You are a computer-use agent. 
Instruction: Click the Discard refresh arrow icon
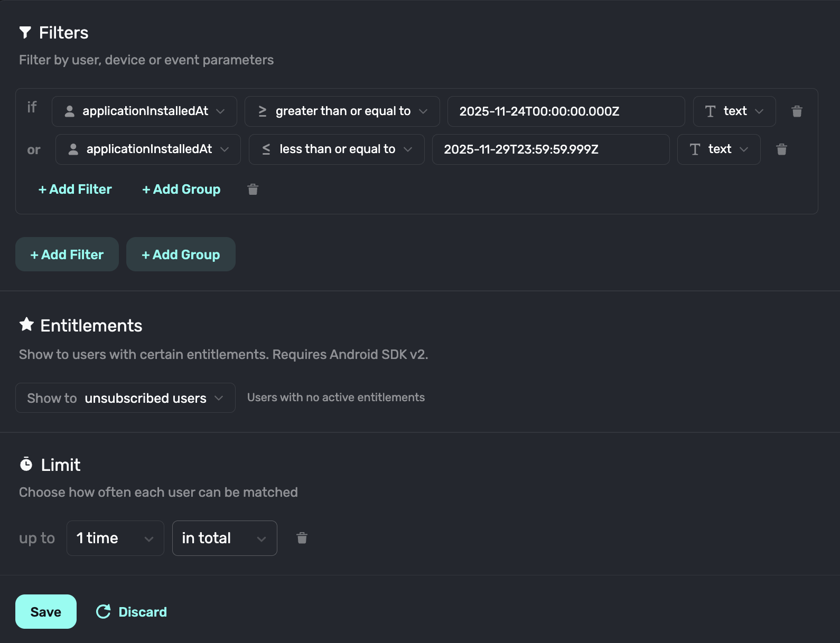[x=104, y=612]
